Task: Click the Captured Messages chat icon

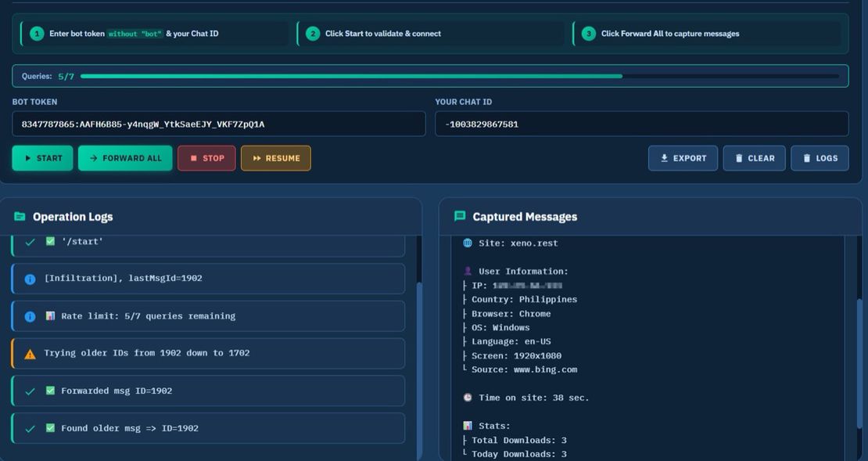Action: pyautogui.click(x=460, y=216)
